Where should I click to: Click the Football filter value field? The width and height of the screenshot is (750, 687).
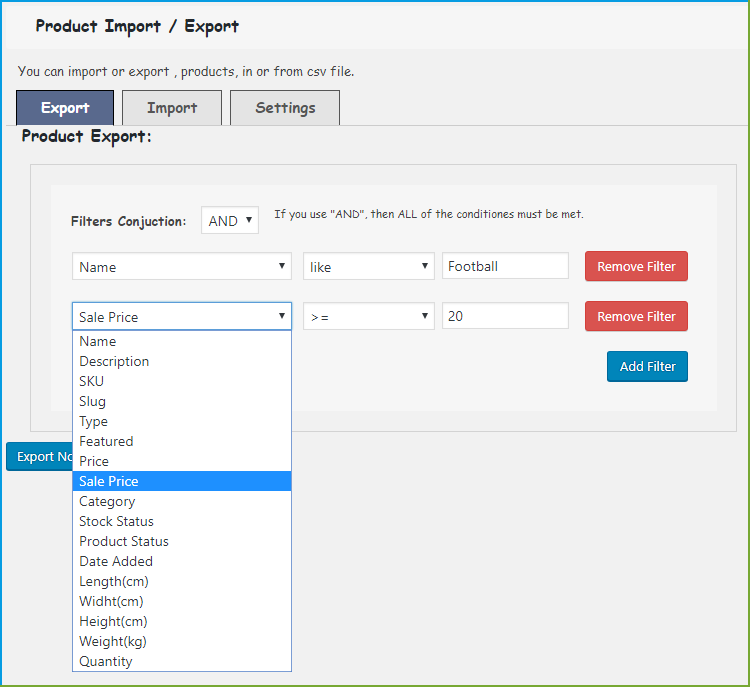tap(505, 267)
